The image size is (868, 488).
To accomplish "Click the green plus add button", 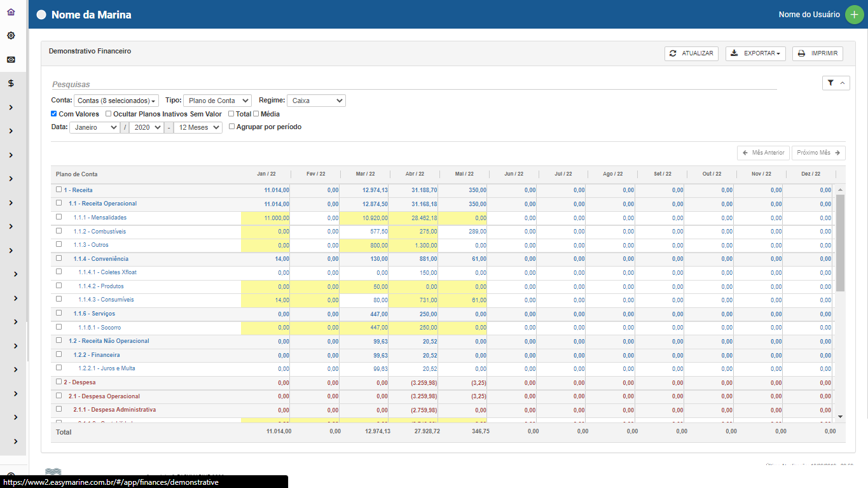I will click(854, 15).
